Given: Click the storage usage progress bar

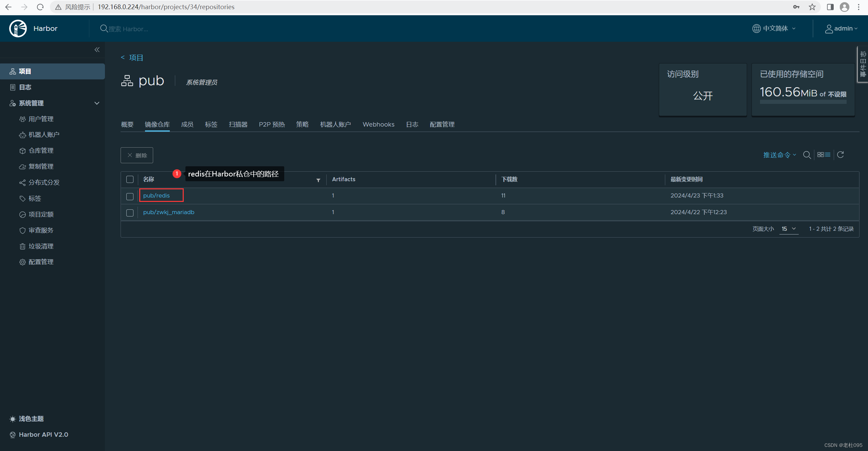Looking at the screenshot, I should [x=803, y=101].
